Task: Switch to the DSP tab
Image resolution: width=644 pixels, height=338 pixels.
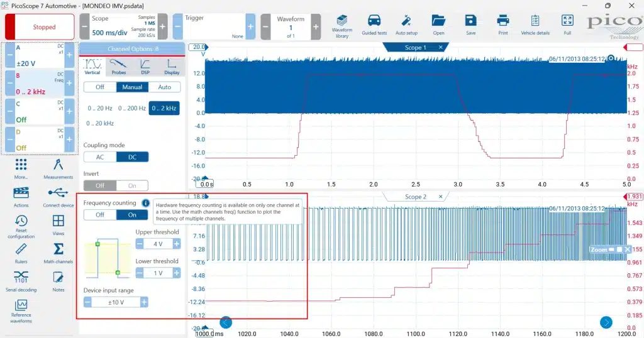Action: (x=145, y=67)
